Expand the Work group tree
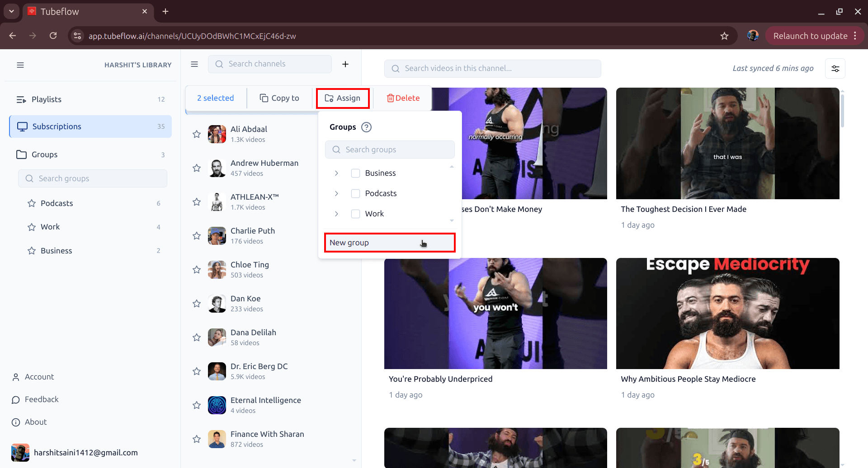The width and height of the screenshot is (868, 468). [336, 213]
